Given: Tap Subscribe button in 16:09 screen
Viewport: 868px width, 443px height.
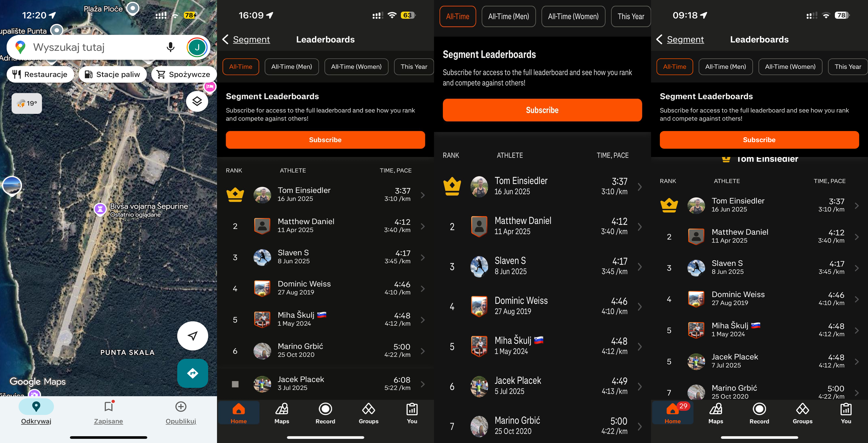Looking at the screenshot, I should click(x=325, y=140).
